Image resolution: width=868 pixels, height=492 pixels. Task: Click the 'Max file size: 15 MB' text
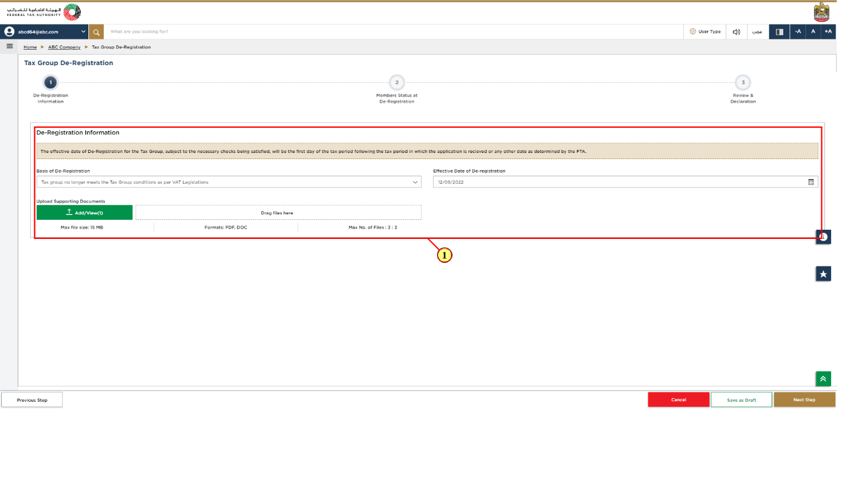(x=82, y=227)
